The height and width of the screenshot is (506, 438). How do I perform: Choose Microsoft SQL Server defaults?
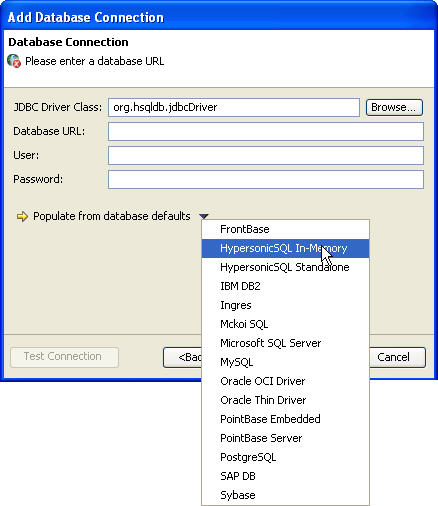pyautogui.click(x=285, y=343)
